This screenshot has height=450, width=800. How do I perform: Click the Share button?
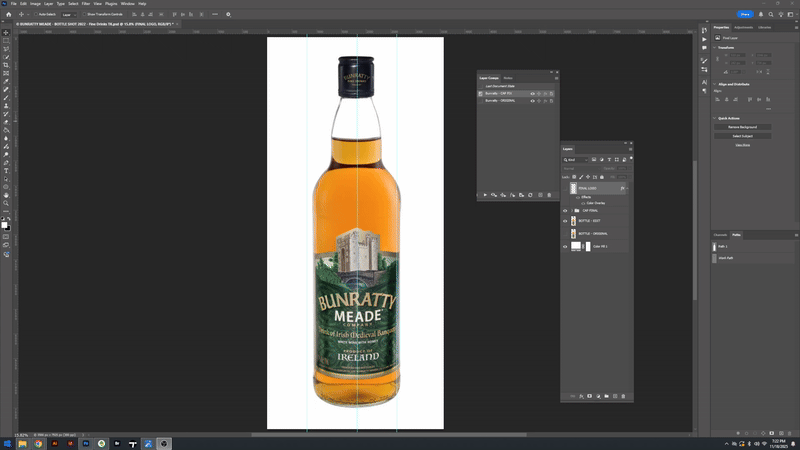(x=745, y=14)
